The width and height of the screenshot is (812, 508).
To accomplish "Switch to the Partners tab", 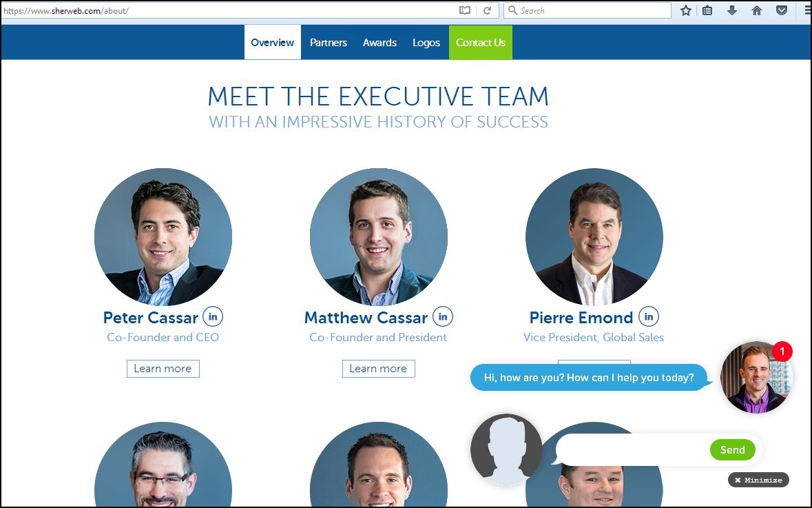I will (329, 43).
